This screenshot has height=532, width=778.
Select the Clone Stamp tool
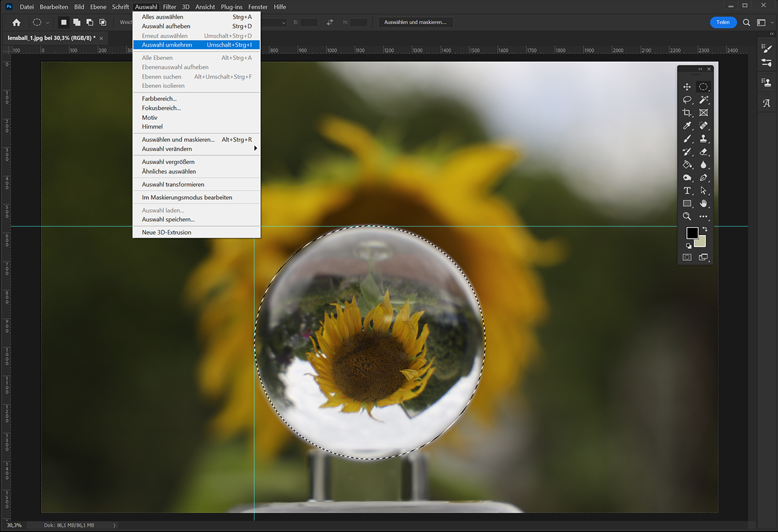coord(703,138)
